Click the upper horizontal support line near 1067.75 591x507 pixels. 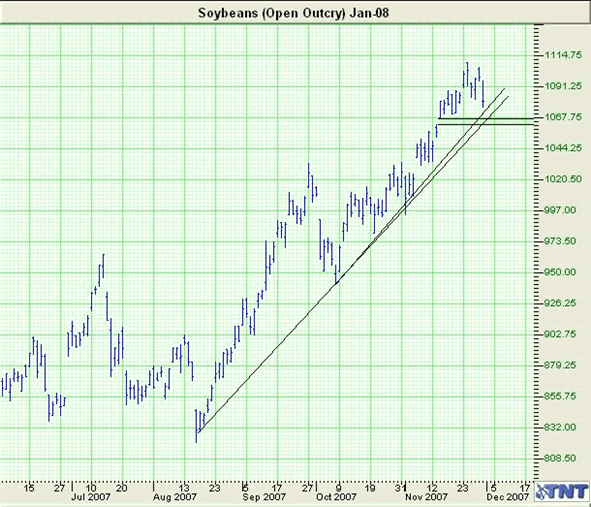(486, 119)
